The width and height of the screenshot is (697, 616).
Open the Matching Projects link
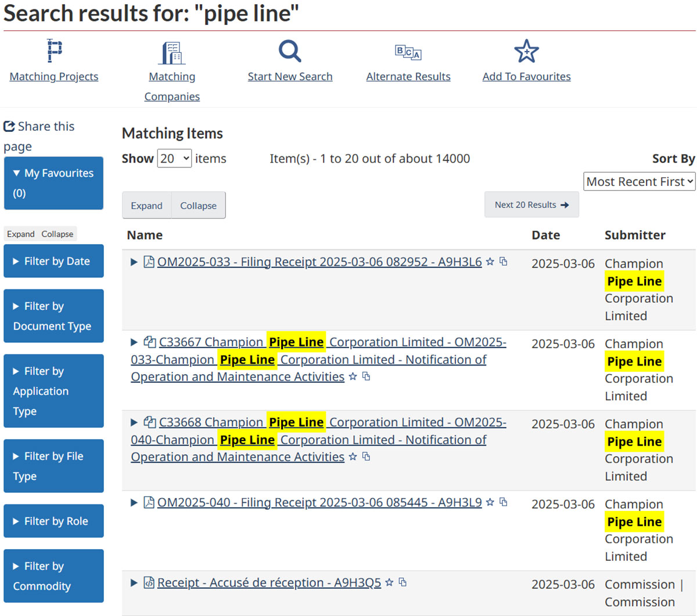(54, 76)
